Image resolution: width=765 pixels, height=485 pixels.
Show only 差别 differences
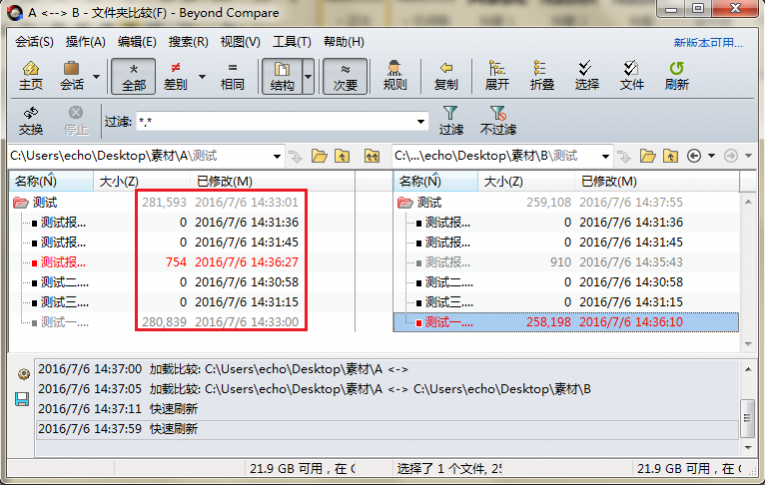(175, 76)
